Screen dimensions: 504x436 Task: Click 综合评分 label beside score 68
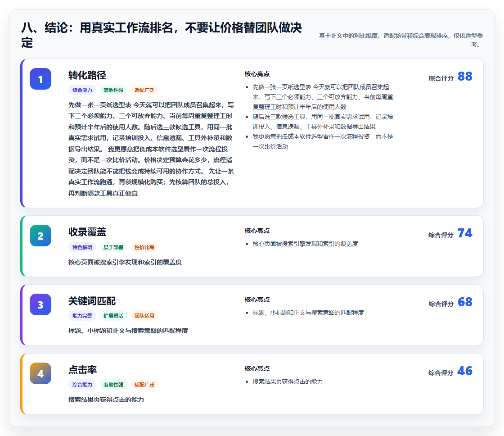[x=441, y=304]
